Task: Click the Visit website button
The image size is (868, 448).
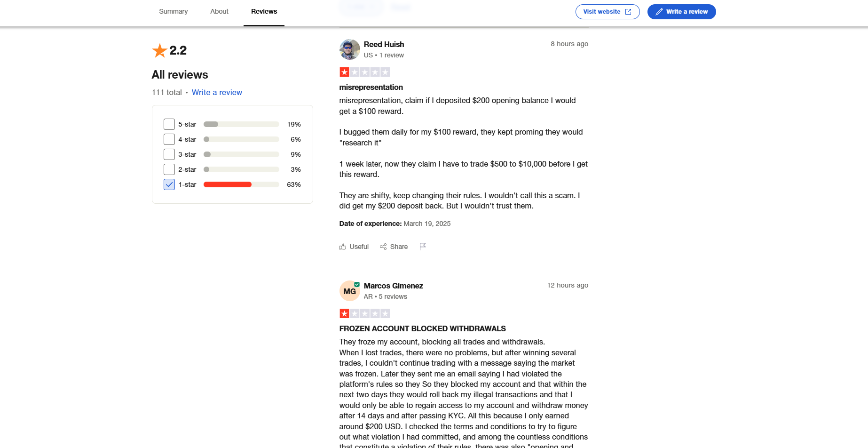Action: [x=607, y=12]
